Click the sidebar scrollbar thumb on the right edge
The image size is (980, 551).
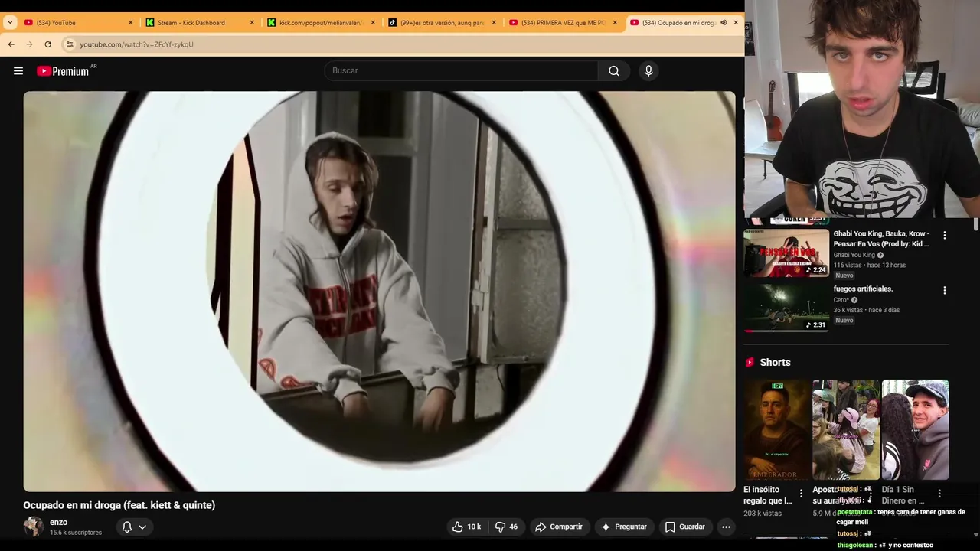coord(976,223)
